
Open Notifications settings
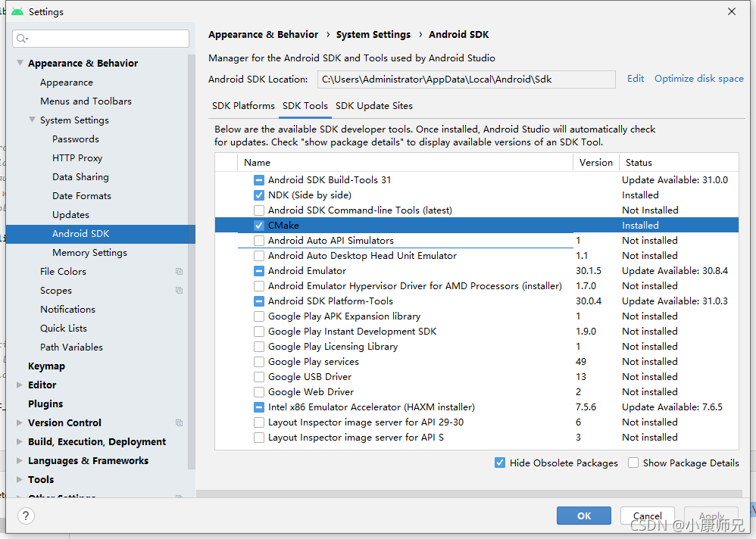tap(67, 309)
